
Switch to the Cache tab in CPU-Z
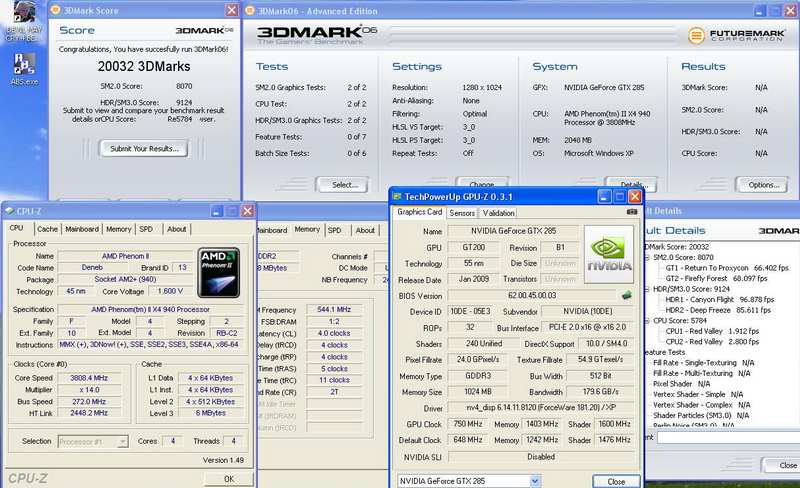pos(47,229)
